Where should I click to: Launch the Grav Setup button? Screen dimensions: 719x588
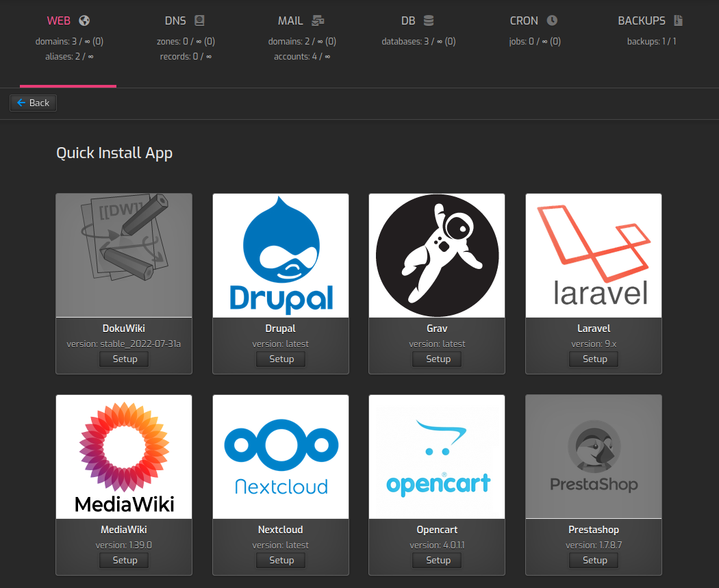[x=438, y=359]
